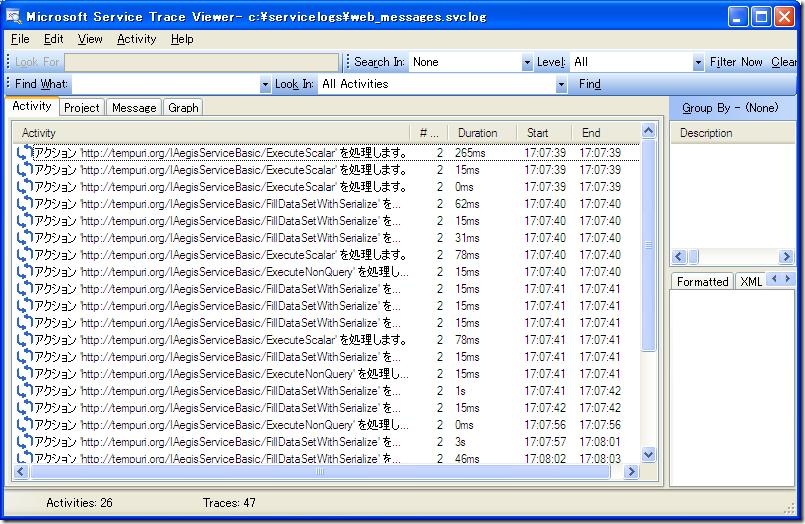Viewport: 805px width, 524px height.
Task: Switch to the Message tab
Action: [x=134, y=108]
